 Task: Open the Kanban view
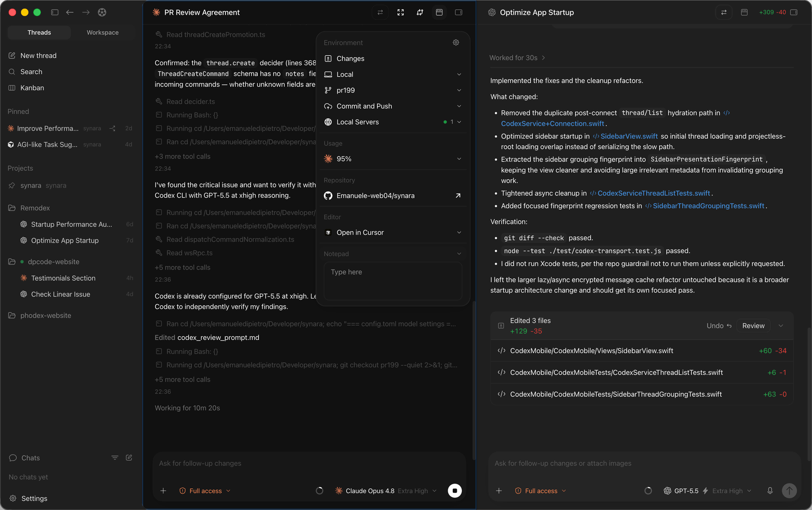click(32, 88)
